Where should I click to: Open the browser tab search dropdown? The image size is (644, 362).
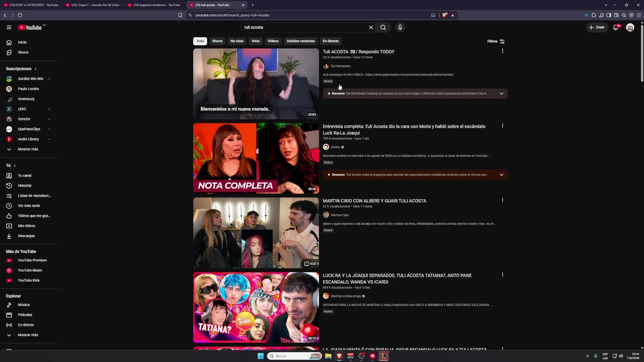[605, 5]
